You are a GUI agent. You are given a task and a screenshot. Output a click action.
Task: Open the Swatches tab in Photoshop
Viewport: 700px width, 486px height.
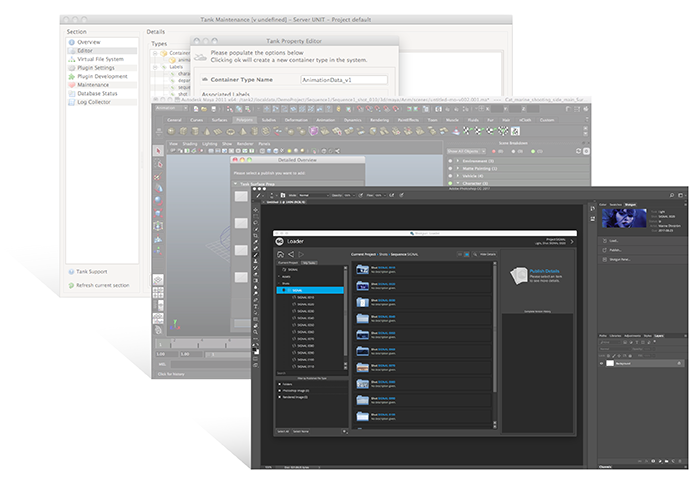(616, 204)
